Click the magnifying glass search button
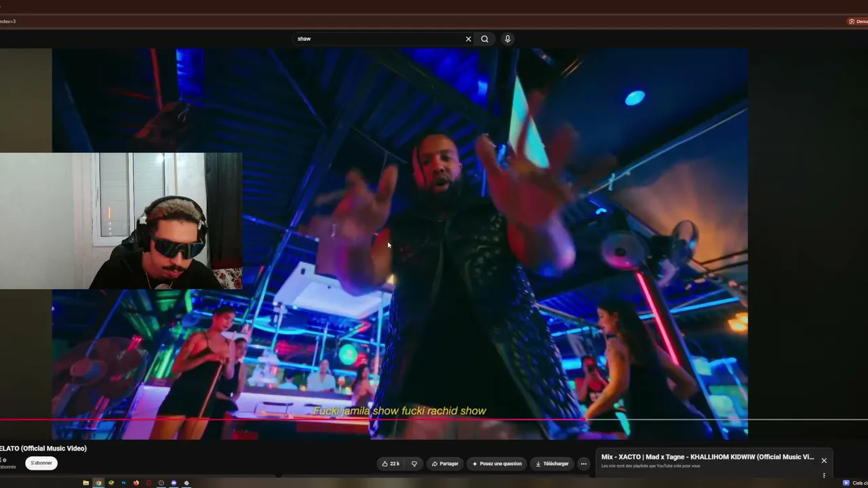This screenshot has height=488, width=868. 485,39
